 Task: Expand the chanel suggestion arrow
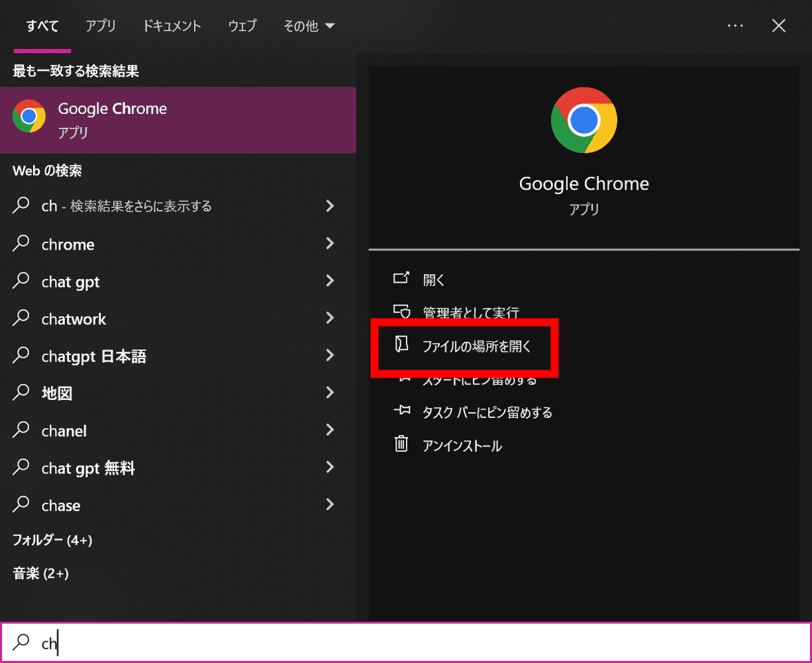click(330, 431)
